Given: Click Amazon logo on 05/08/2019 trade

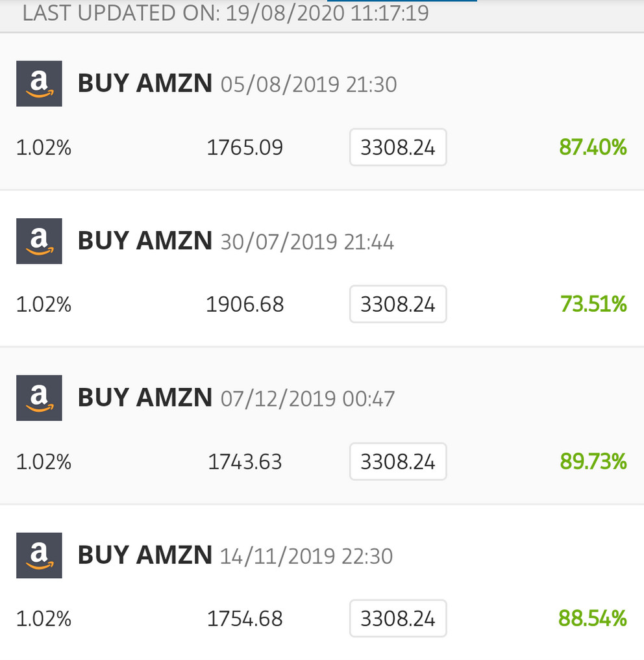Looking at the screenshot, I should click(x=39, y=83).
